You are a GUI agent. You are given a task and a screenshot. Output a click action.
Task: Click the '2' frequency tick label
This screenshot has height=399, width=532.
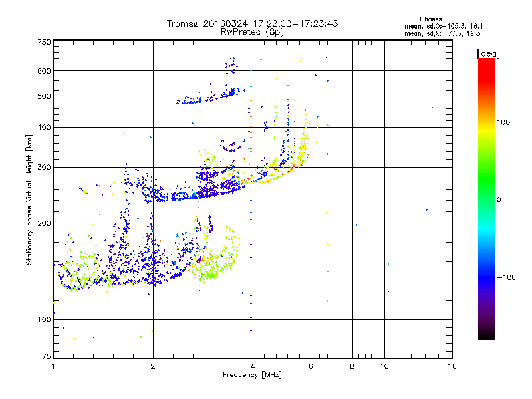coord(153,366)
